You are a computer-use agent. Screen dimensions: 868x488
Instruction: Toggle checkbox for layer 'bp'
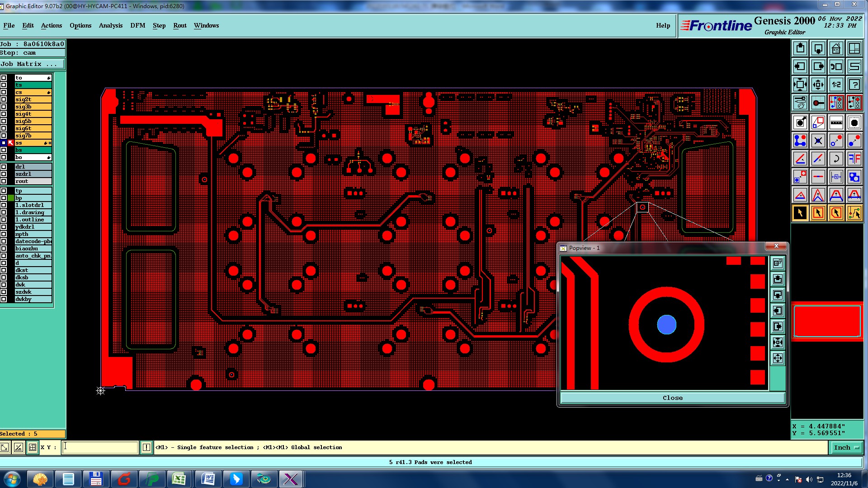click(x=4, y=198)
